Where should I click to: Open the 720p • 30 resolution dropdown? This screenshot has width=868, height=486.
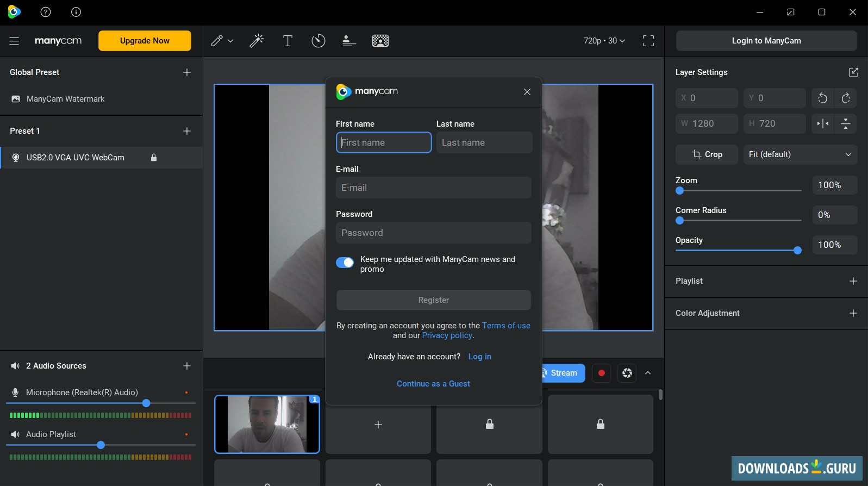604,41
